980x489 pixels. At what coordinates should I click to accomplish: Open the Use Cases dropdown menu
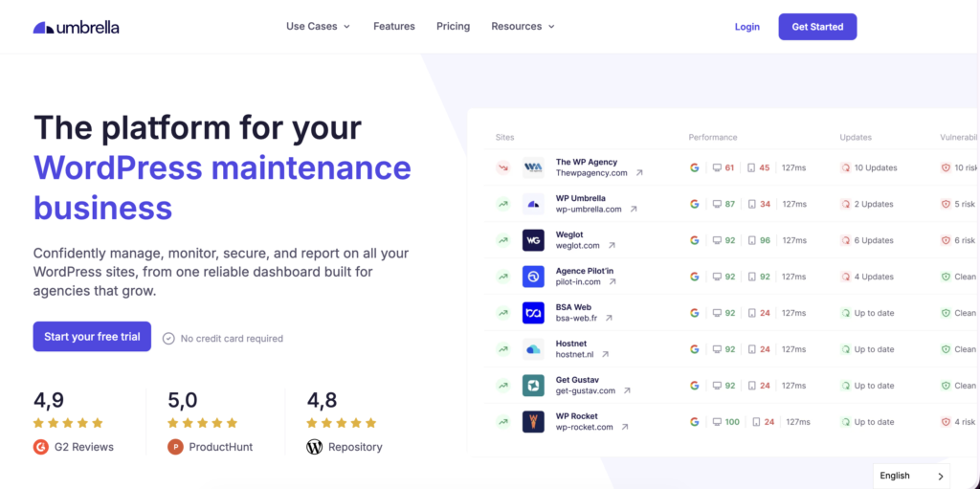[x=318, y=26]
